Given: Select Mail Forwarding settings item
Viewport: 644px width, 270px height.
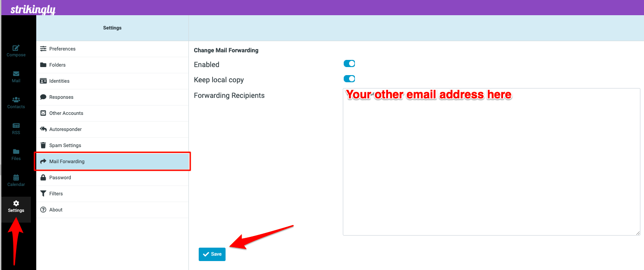Looking at the screenshot, I should pyautogui.click(x=112, y=161).
